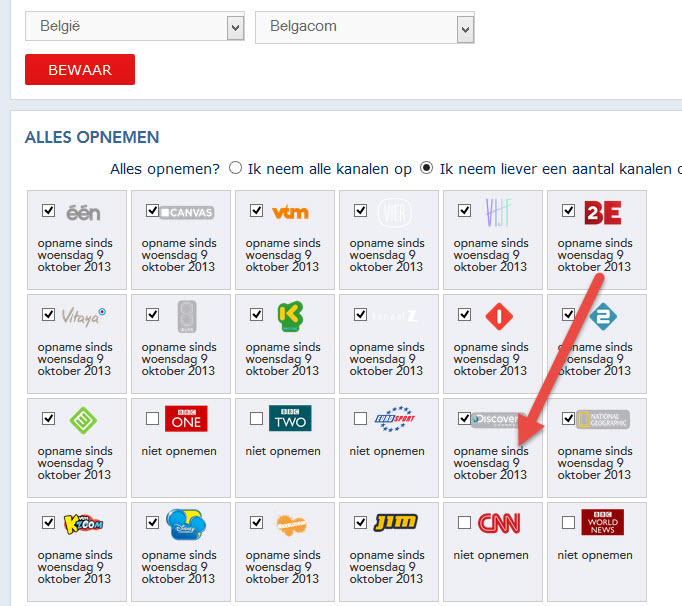Open the Belgacom provider dropdown
682x606 pixels.
(x=364, y=29)
